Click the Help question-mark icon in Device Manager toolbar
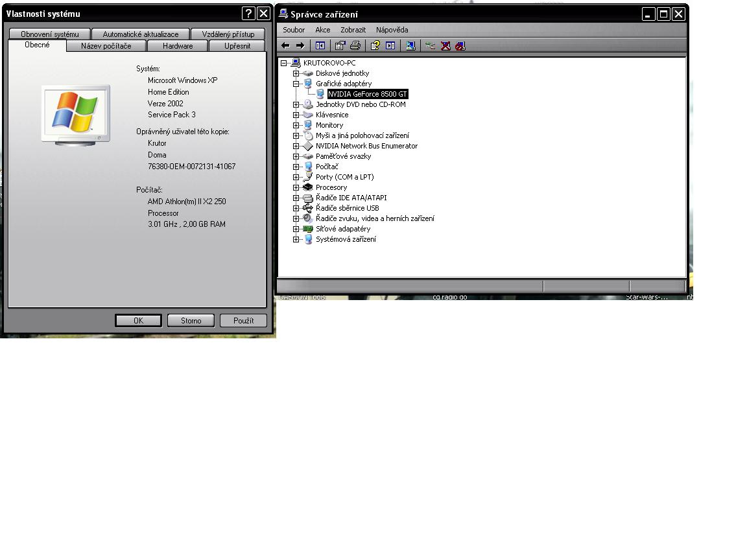 (375, 46)
